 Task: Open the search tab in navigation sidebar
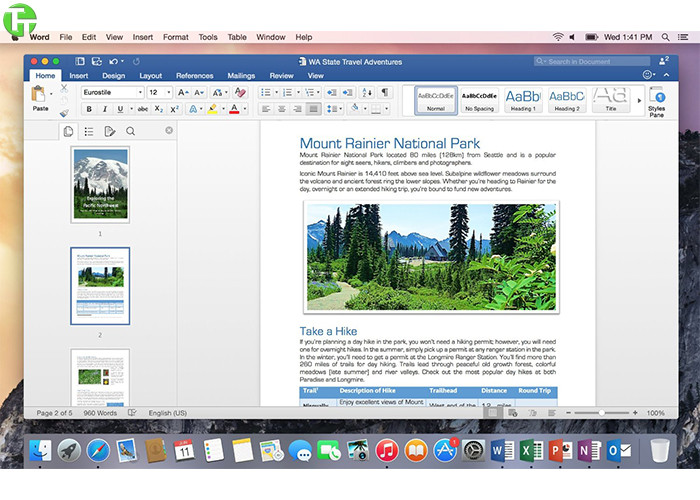[x=130, y=131]
